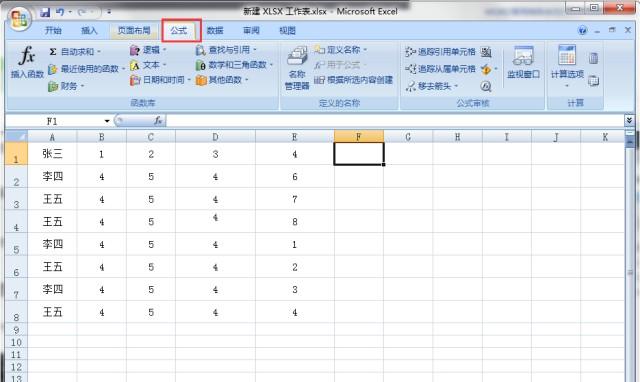Viewport: 640px width, 382px height.
Task: Click the Evaluate Formula magnifier icon
Action: tap(486, 86)
